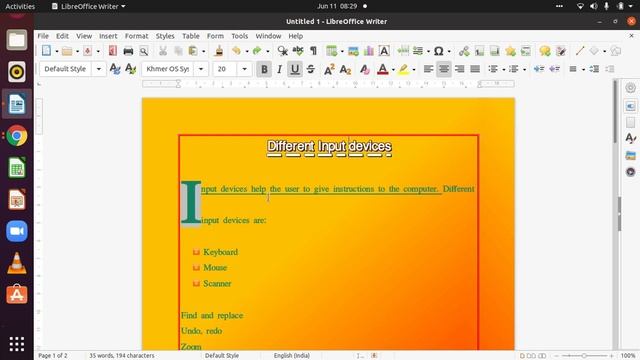Viewport: 640px width, 360px height.
Task: Click the Clear Direct Formatting icon
Action: tap(364, 69)
